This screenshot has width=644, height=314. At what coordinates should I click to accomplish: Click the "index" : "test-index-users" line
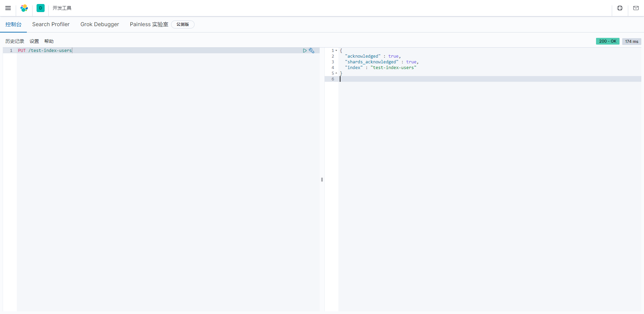tap(381, 68)
